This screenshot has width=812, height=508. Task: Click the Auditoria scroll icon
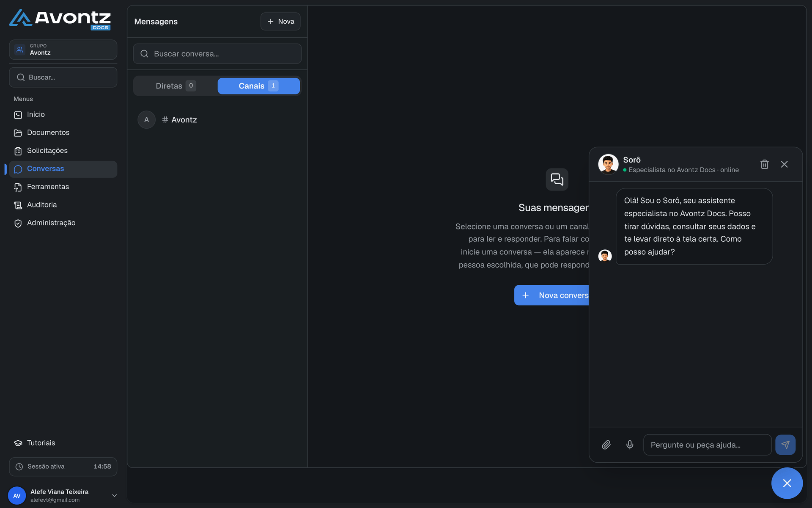[x=18, y=205]
